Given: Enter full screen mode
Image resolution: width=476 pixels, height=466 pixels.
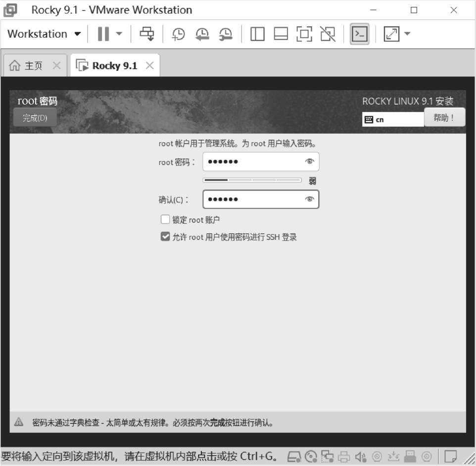Looking at the screenshot, I should point(304,34).
